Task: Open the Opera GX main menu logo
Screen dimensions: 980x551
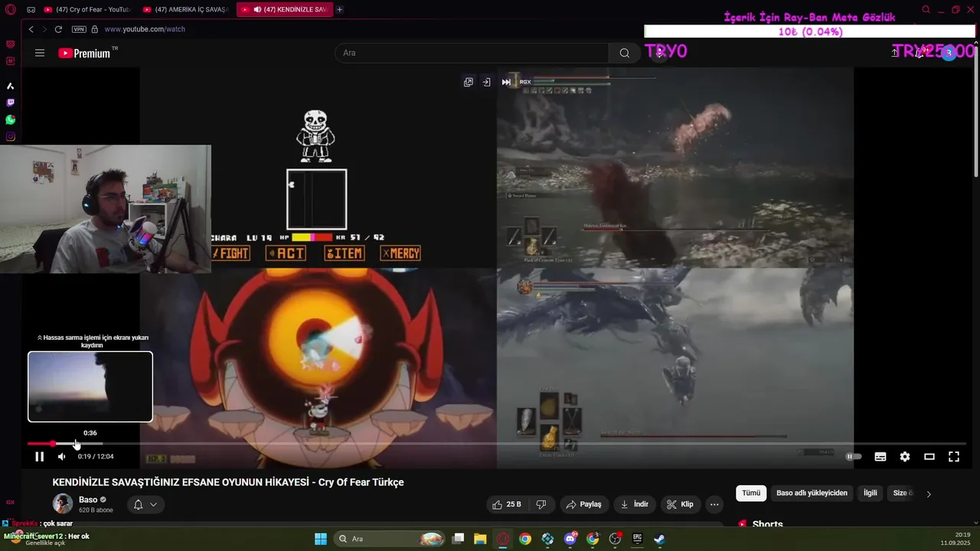Action: 10,9
